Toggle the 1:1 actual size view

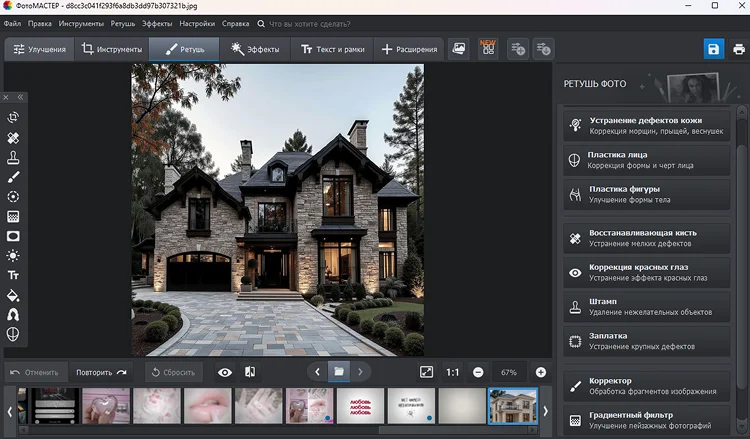point(452,372)
